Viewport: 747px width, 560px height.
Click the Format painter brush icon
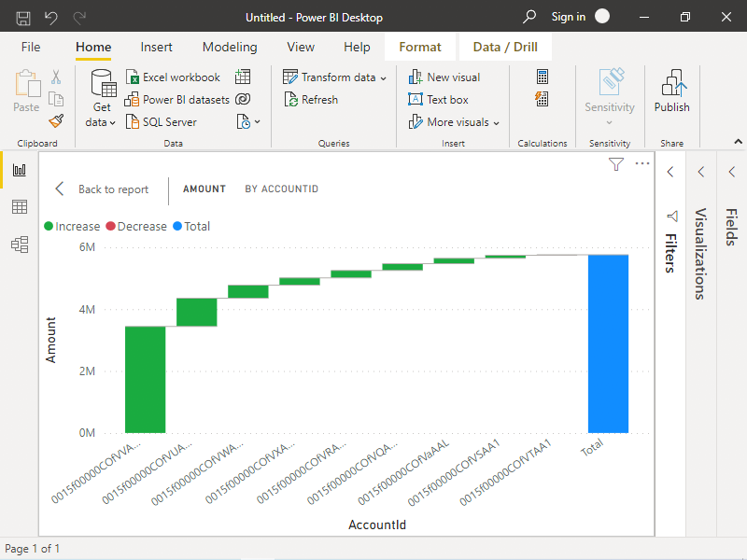[x=56, y=121]
